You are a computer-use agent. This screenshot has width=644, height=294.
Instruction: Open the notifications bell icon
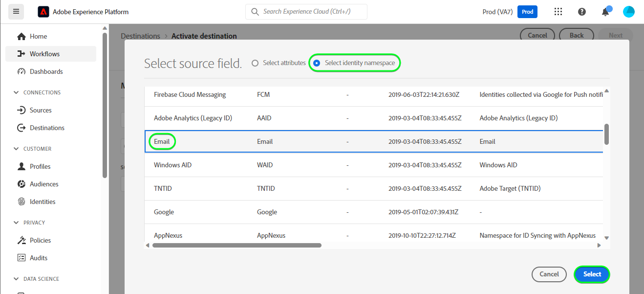point(605,12)
